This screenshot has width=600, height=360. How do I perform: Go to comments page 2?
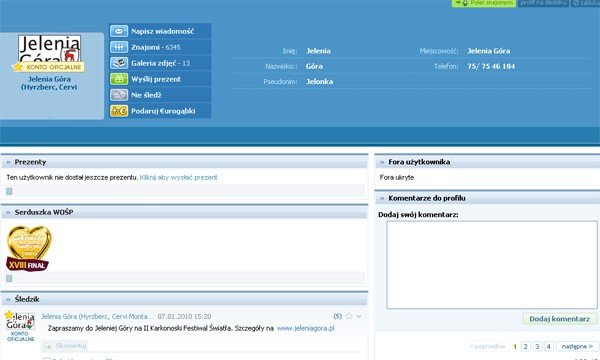pyautogui.click(x=525, y=346)
